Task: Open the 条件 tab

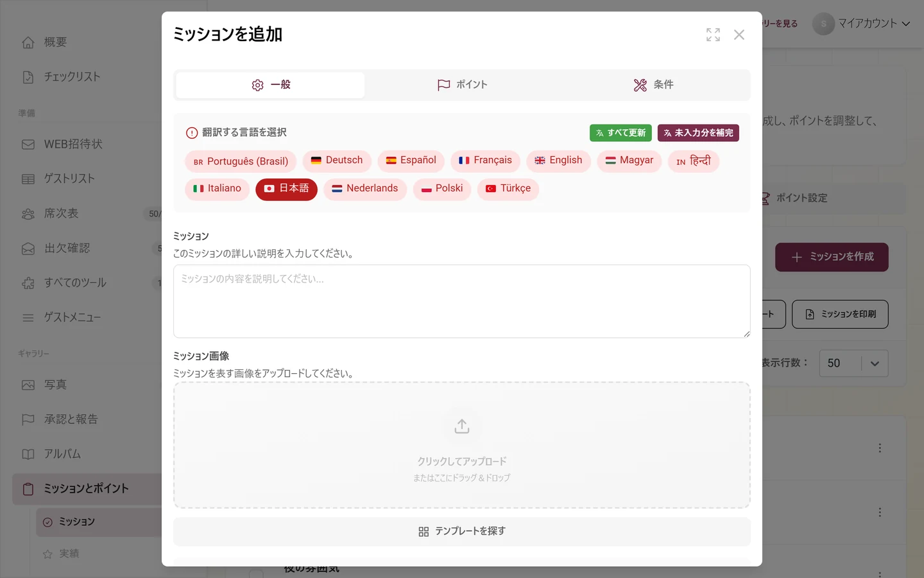Action: 653,85
